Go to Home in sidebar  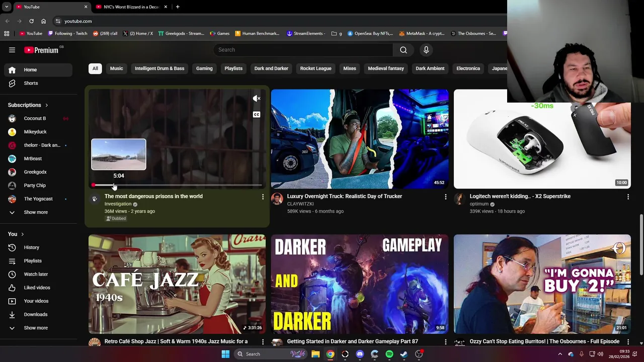(38, 70)
